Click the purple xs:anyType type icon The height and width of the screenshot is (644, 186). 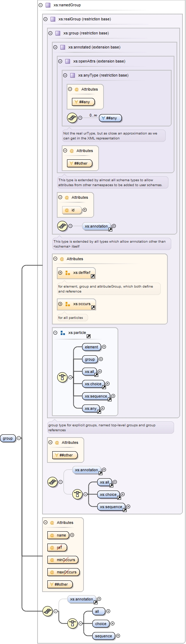(x=73, y=75)
